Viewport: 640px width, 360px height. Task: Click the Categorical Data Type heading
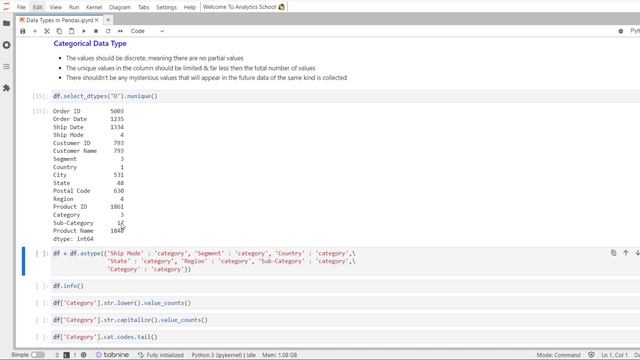tap(90, 43)
